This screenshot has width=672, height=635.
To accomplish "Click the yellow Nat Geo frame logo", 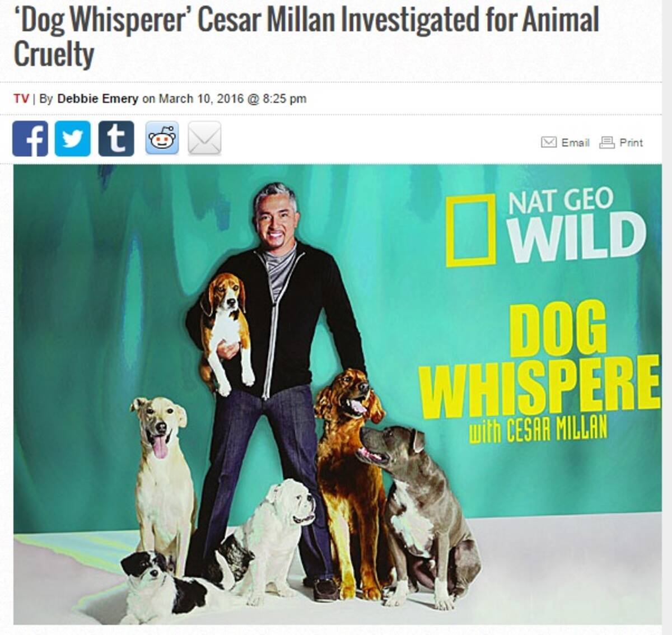I will (x=471, y=230).
